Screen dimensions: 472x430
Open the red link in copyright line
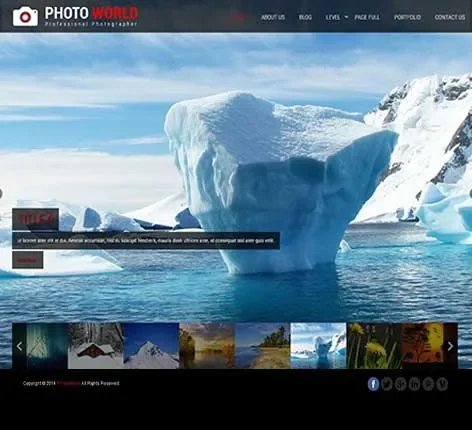tap(68, 383)
